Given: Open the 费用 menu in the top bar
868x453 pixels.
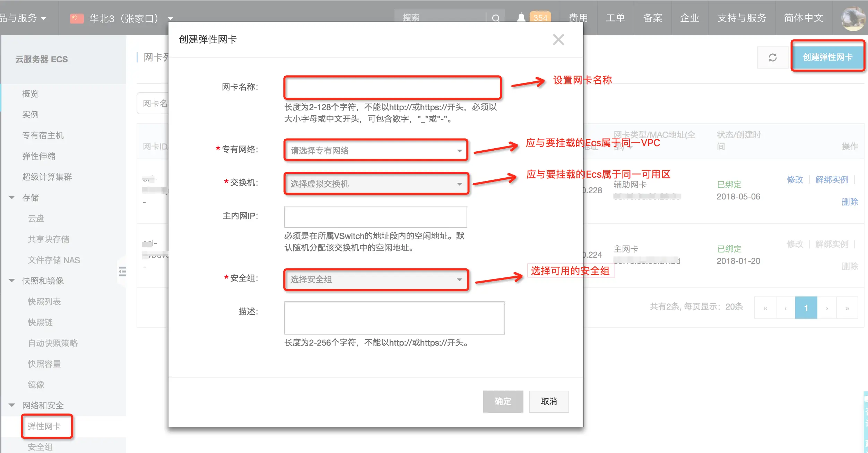Looking at the screenshot, I should pyautogui.click(x=578, y=18).
